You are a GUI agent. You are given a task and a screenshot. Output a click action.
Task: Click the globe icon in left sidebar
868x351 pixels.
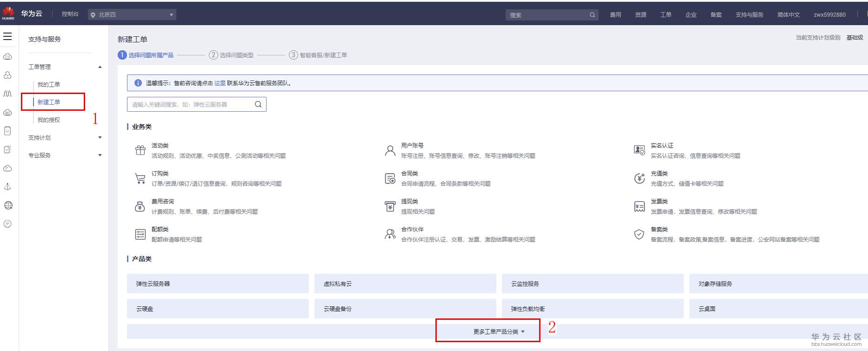[x=8, y=205]
